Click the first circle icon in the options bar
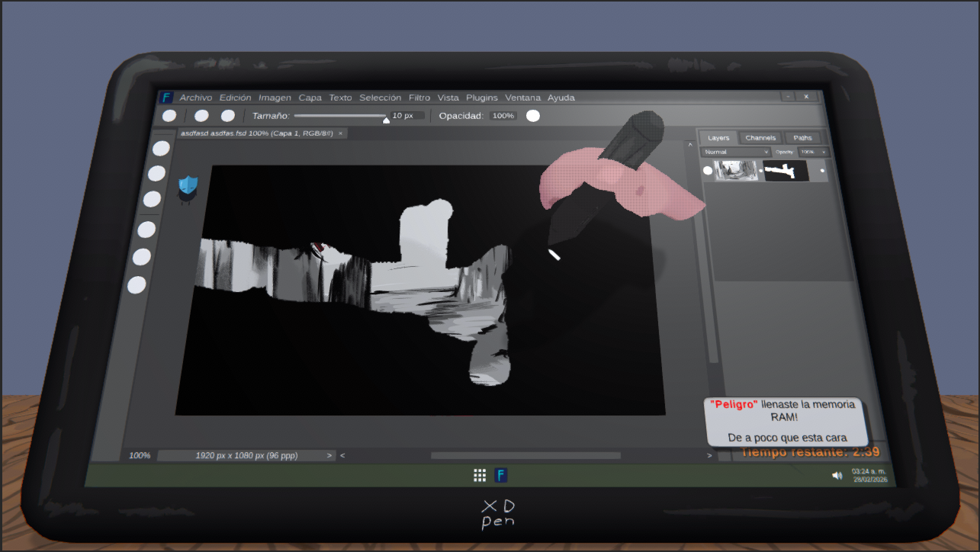This screenshot has width=980, height=552. 169,116
